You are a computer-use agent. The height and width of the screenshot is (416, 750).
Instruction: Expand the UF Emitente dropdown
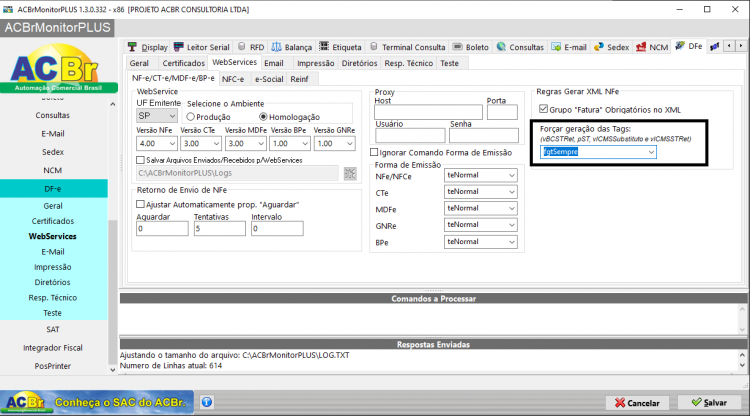157,116
